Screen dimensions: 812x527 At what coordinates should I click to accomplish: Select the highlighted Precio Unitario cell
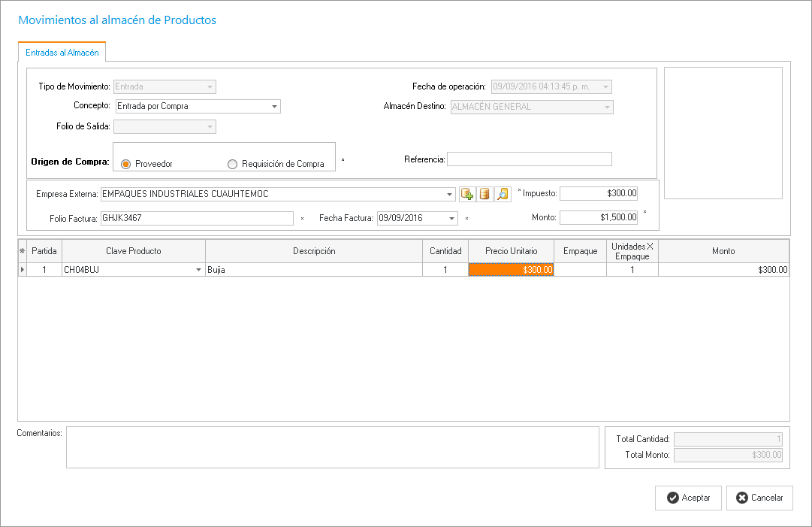tap(511, 269)
